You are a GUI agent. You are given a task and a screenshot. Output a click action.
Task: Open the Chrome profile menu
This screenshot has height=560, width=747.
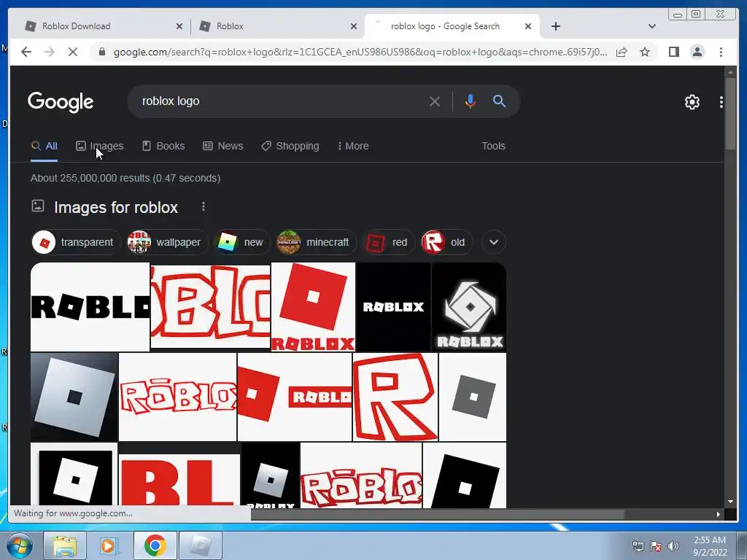pos(697,52)
